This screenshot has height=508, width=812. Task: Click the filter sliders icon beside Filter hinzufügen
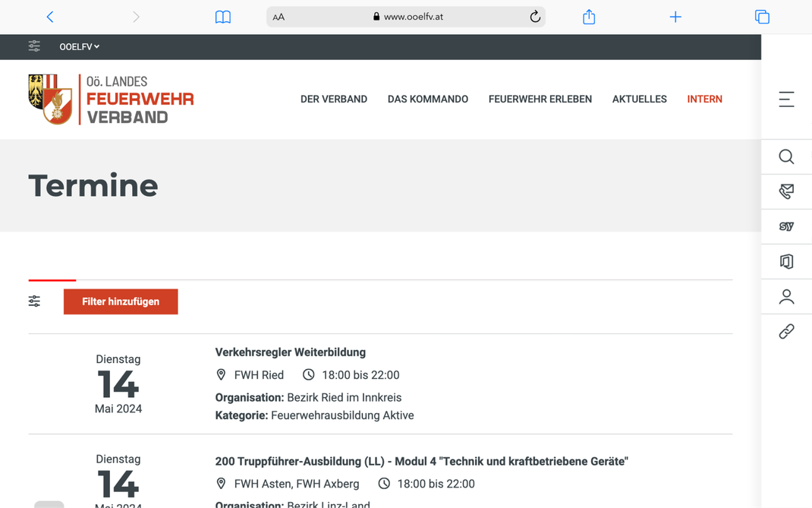pos(34,301)
